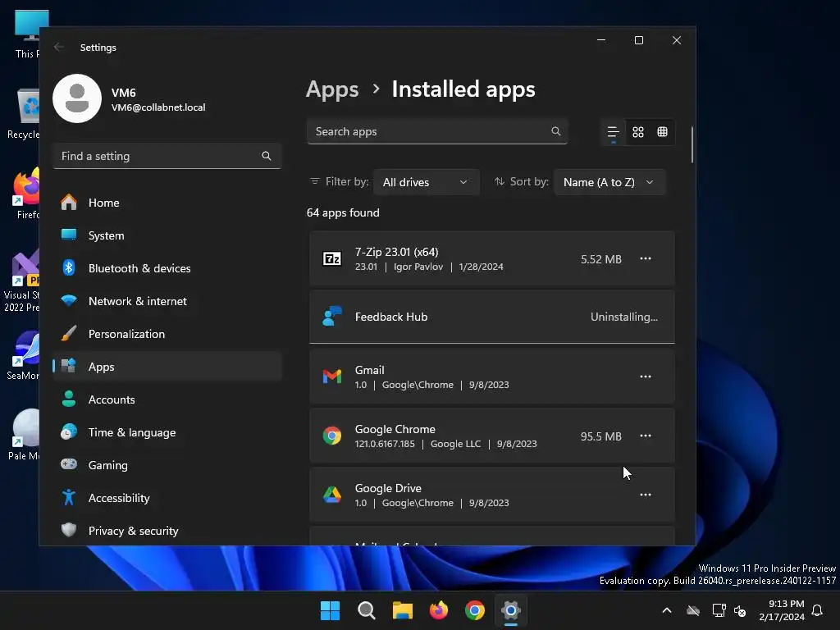Show hidden system tray icons
840x630 pixels.
pos(667,610)
